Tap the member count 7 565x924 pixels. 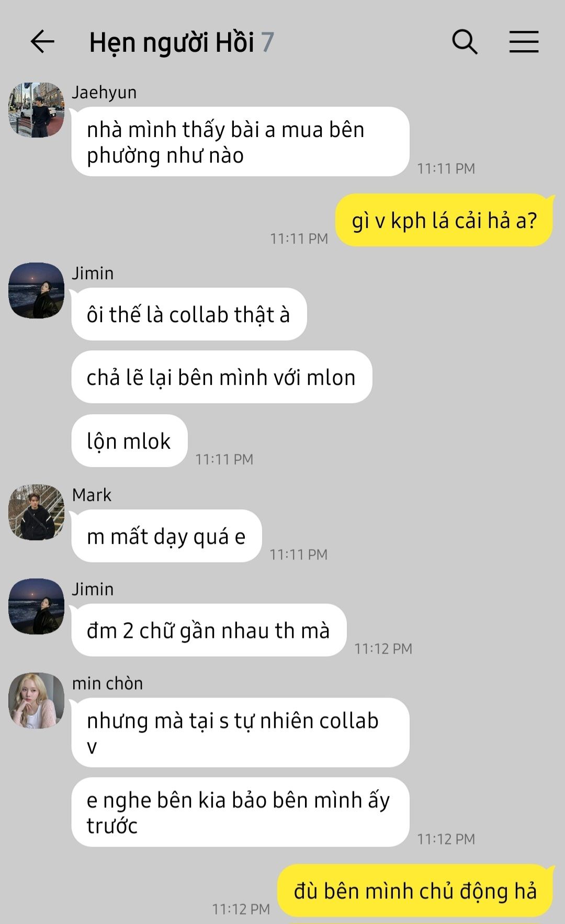tap(267, 42)
